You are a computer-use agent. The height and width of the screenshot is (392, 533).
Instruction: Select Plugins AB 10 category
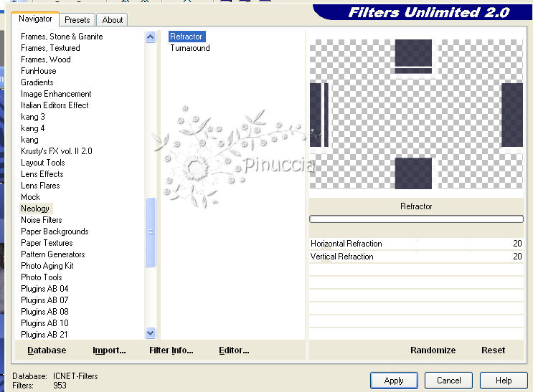(44, 323)
